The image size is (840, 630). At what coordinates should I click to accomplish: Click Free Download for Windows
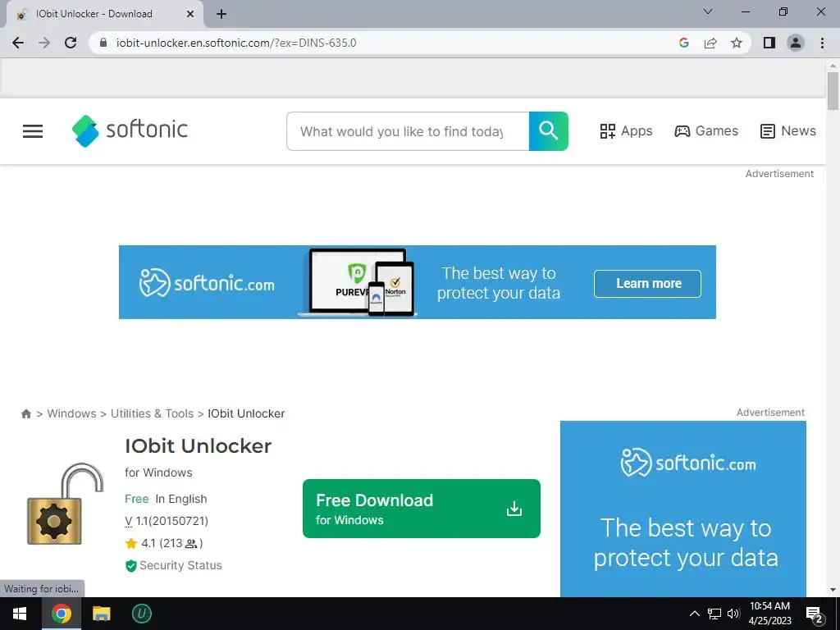coord(422,509)
